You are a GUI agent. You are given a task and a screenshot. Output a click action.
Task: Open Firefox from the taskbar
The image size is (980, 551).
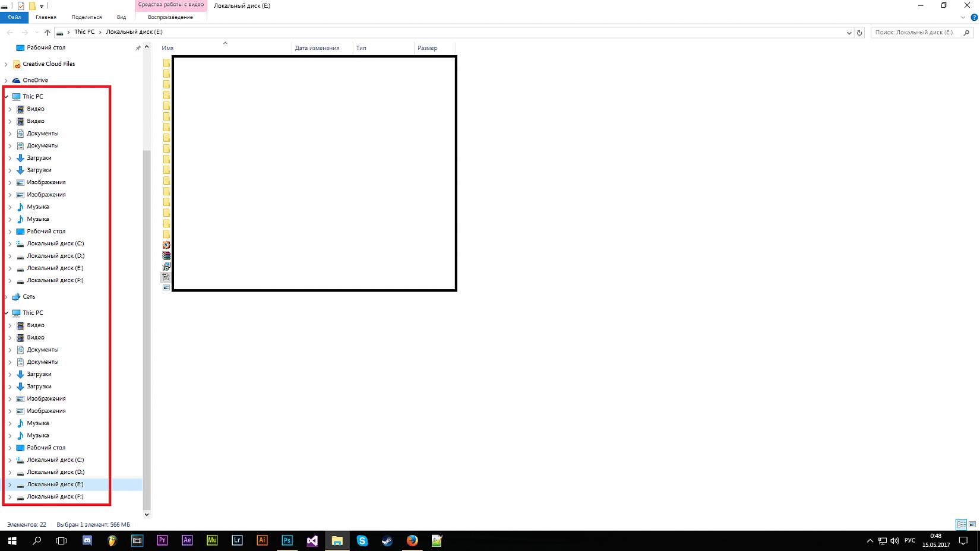412,540
